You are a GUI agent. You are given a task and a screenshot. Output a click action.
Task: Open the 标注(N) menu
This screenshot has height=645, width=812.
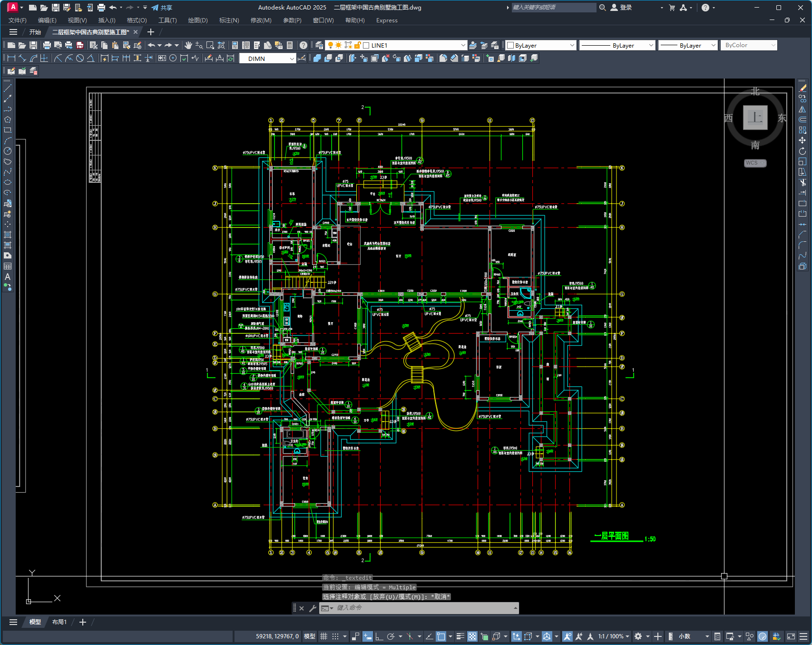[x=229, y=20]
